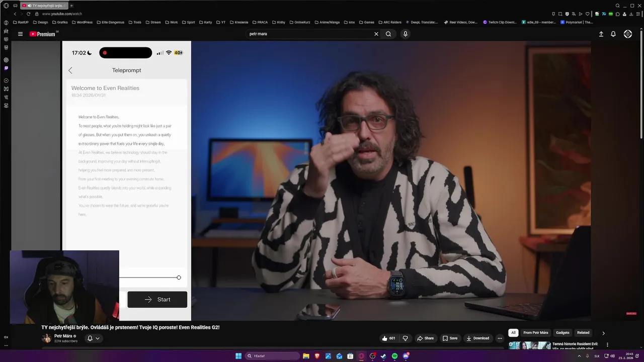Download the video

478,338
